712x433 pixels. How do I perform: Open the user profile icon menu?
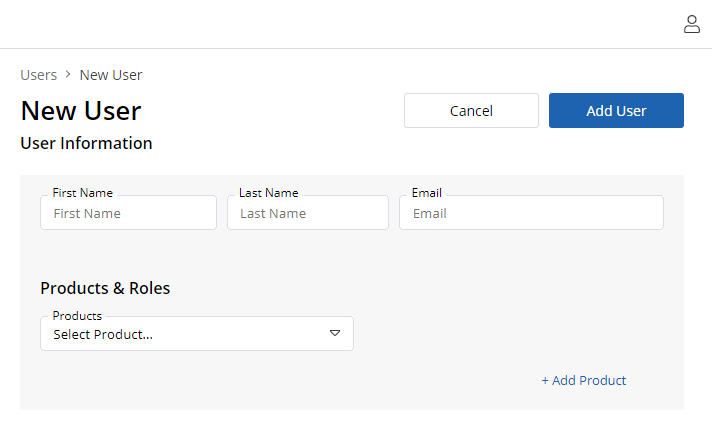(x=692, y=25)
